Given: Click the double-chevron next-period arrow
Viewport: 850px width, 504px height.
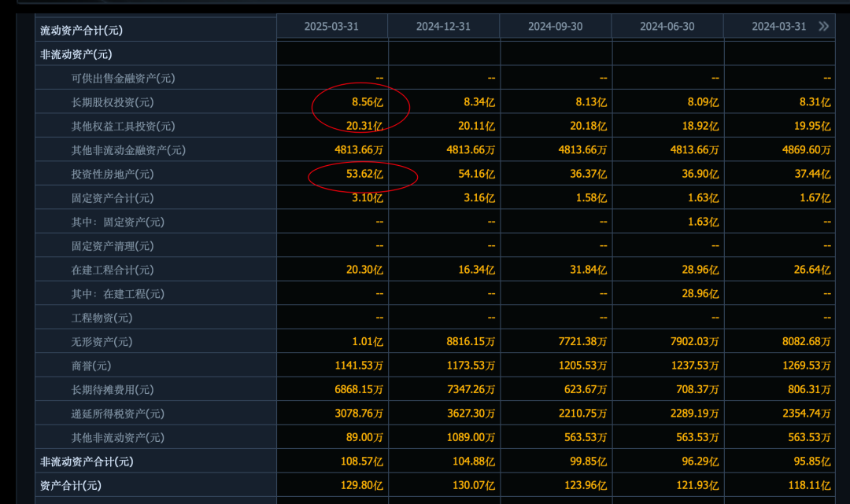Looking at the screenshot, I should 823,26.
